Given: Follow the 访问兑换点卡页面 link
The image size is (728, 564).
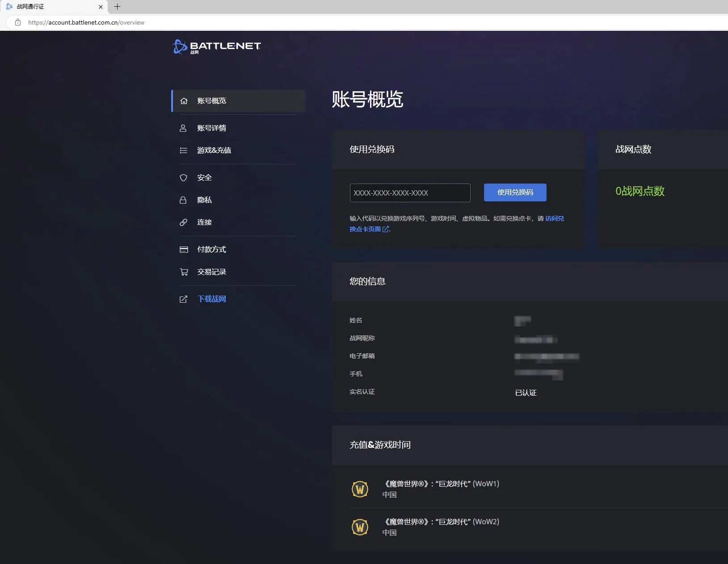Looking at the screenshot, I should [x=365, y=229].
